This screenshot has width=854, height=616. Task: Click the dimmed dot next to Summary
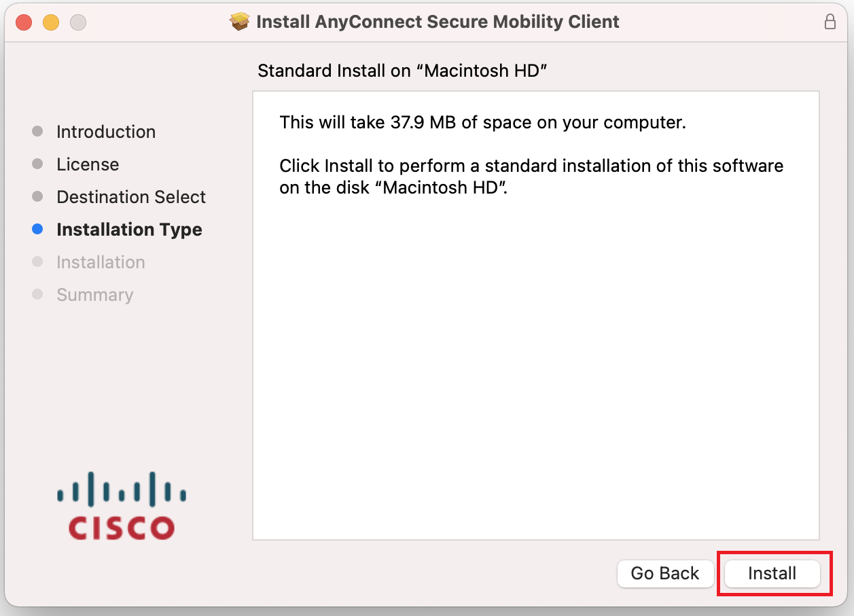tap(37, 294)
